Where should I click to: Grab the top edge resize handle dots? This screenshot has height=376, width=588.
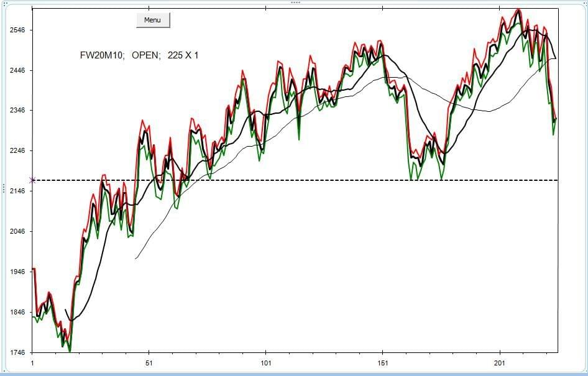(x=295, y=2)
